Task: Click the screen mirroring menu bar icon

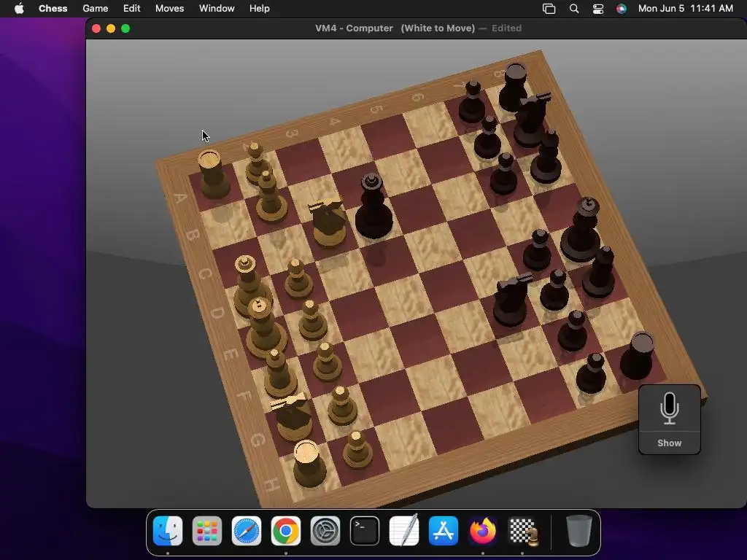Action: click(x=549, y=9)
